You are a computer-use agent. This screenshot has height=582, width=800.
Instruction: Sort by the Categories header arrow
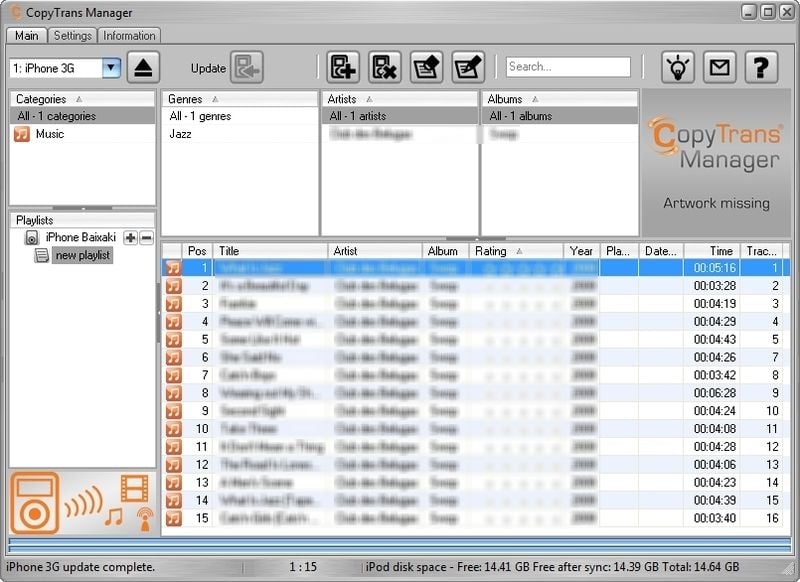point(79,99)
